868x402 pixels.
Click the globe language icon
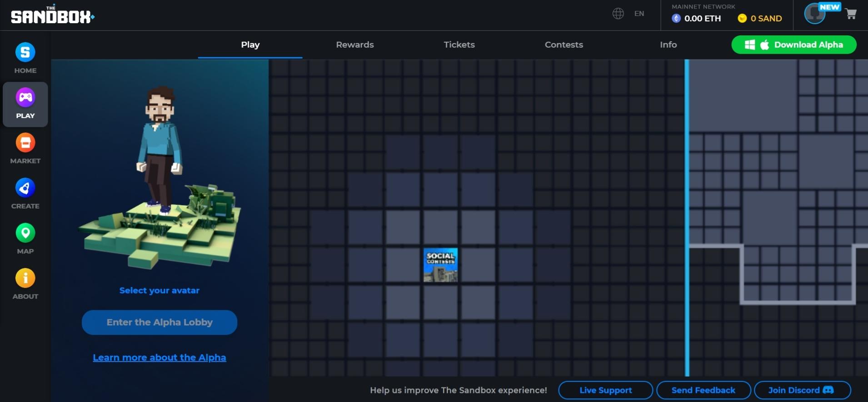click(x=618, y=14)
